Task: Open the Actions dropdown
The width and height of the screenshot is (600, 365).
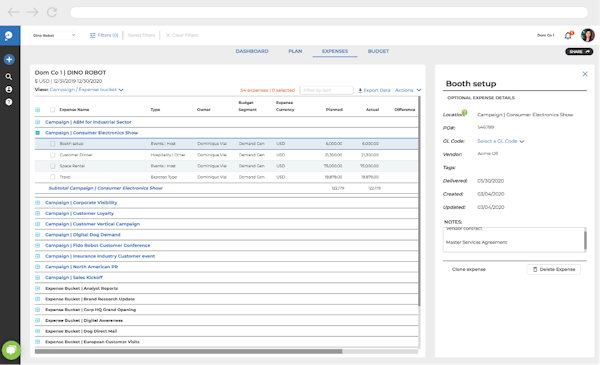Action: point(408,90)
